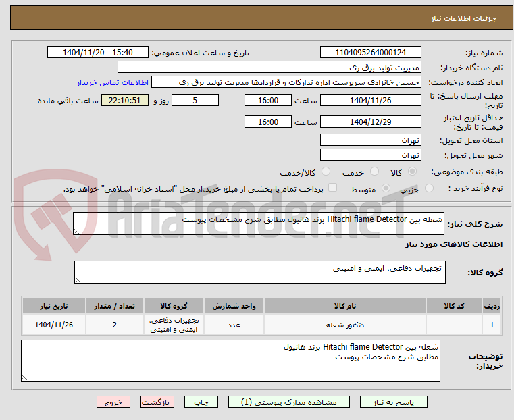Click the 'خروج' exit button
Screen dimensions: 514x420
(x=113, y=402)
